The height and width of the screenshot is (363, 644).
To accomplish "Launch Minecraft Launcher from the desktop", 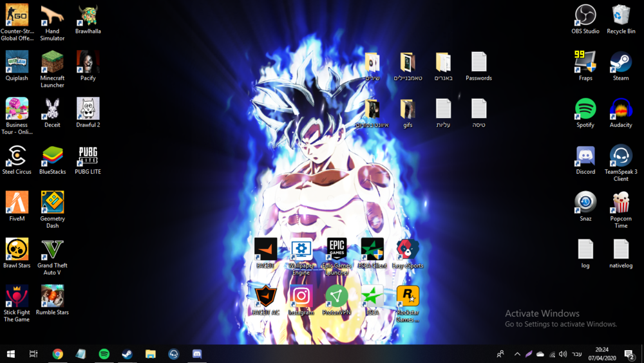I will 52,63.
